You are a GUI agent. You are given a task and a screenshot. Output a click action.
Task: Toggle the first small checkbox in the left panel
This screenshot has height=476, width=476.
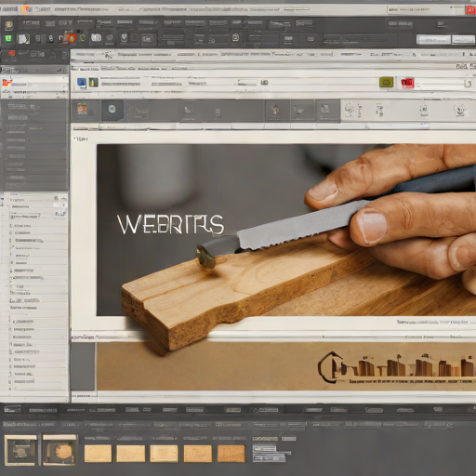pyautogui.click(x=57, y=198)
